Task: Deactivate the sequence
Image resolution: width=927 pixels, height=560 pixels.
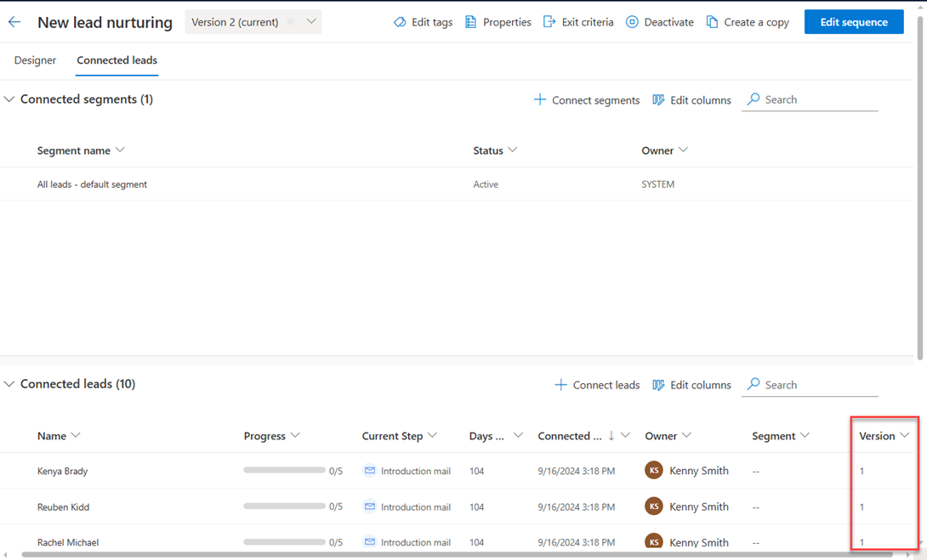Action: [659, 22]
